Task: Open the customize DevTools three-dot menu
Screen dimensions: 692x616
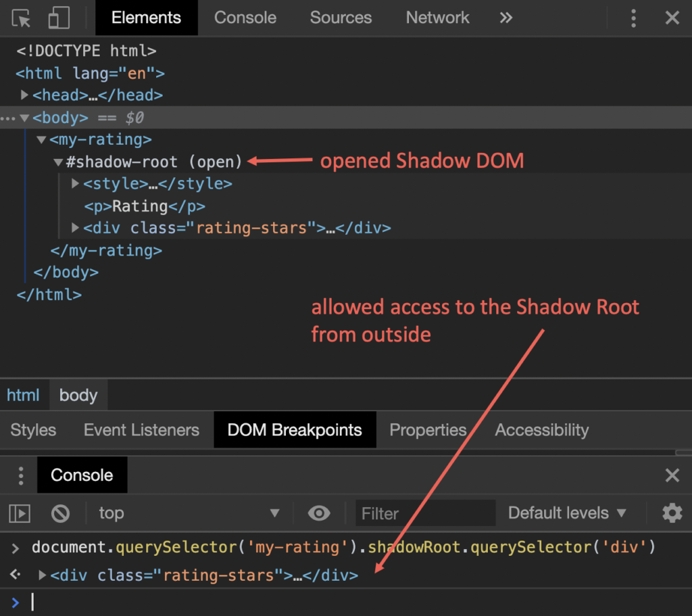Action: [633, 18]
